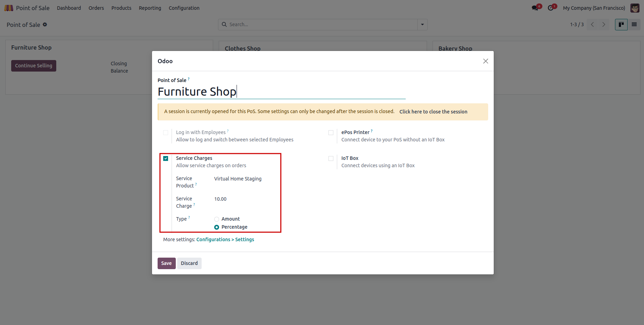Click 'Connect devices using an IoT Box' text
Viewport: 644px width, 325px height.
click(378, 165)
